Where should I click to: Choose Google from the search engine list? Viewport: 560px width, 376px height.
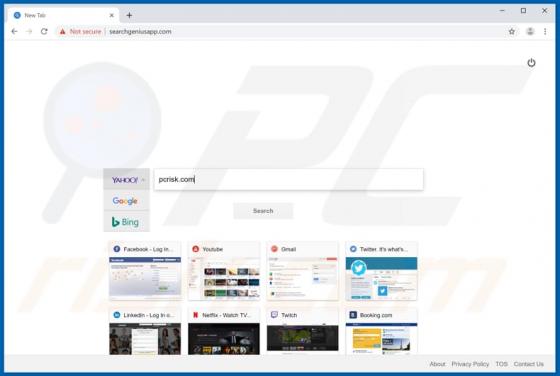point(126,201)
